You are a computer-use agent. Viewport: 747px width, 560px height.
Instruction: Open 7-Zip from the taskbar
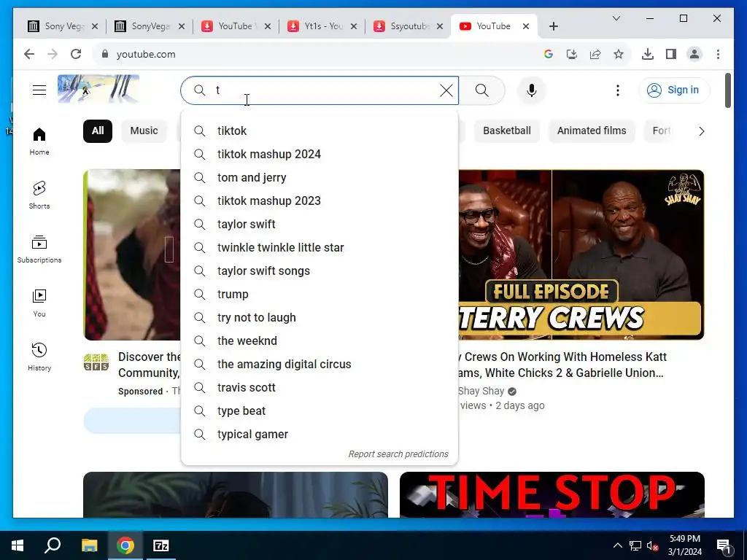pos(161,545)
